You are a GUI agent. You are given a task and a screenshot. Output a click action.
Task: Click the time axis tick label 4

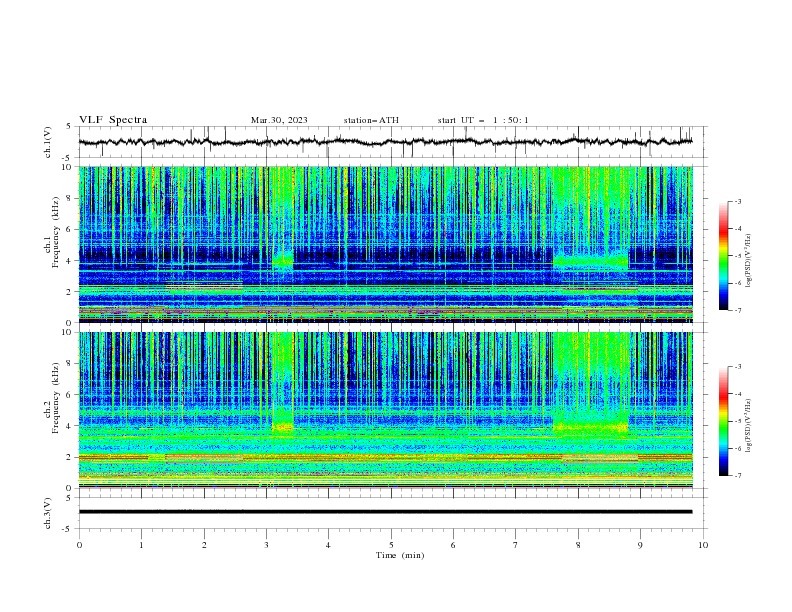pos(328,545)
